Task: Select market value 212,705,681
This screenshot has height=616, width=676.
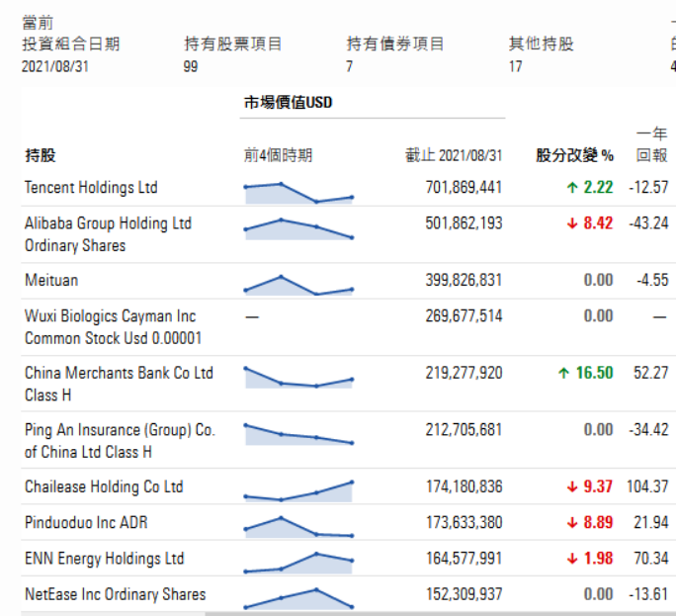Action: [x=464, y=430]
